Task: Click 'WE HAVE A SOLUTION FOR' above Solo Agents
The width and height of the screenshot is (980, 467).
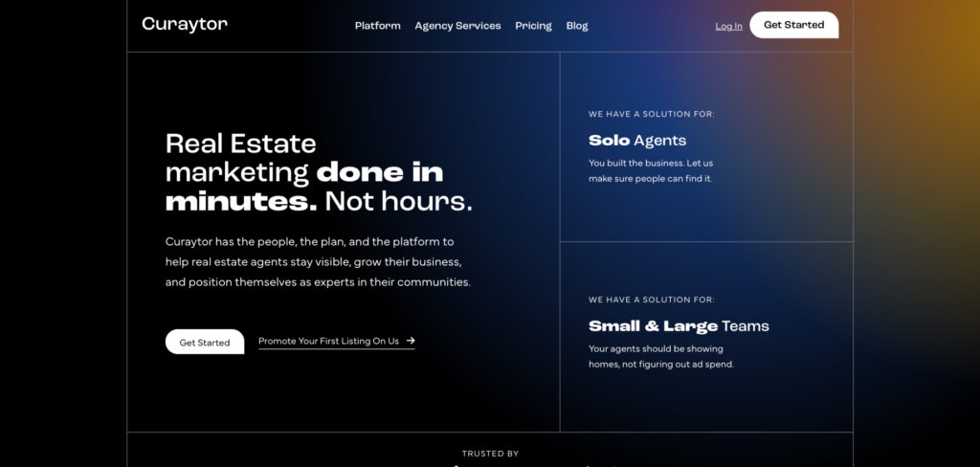Action: (652, 114)
